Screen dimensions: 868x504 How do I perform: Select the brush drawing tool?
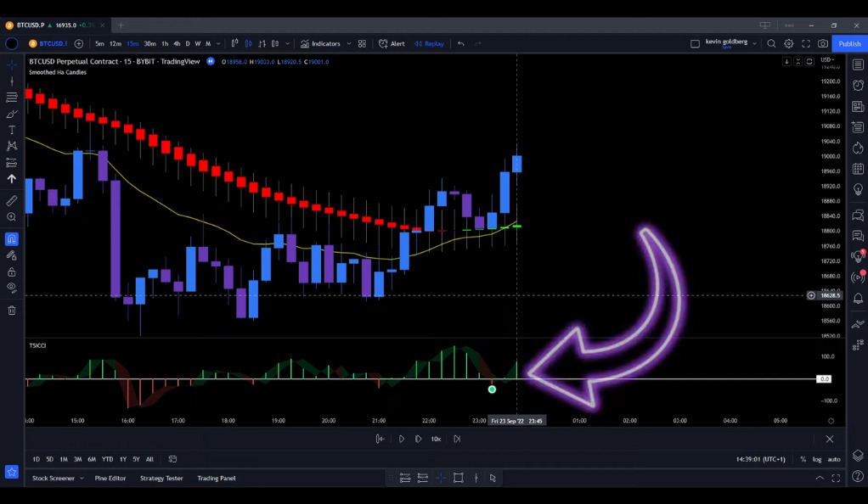(x=12, y=114)
